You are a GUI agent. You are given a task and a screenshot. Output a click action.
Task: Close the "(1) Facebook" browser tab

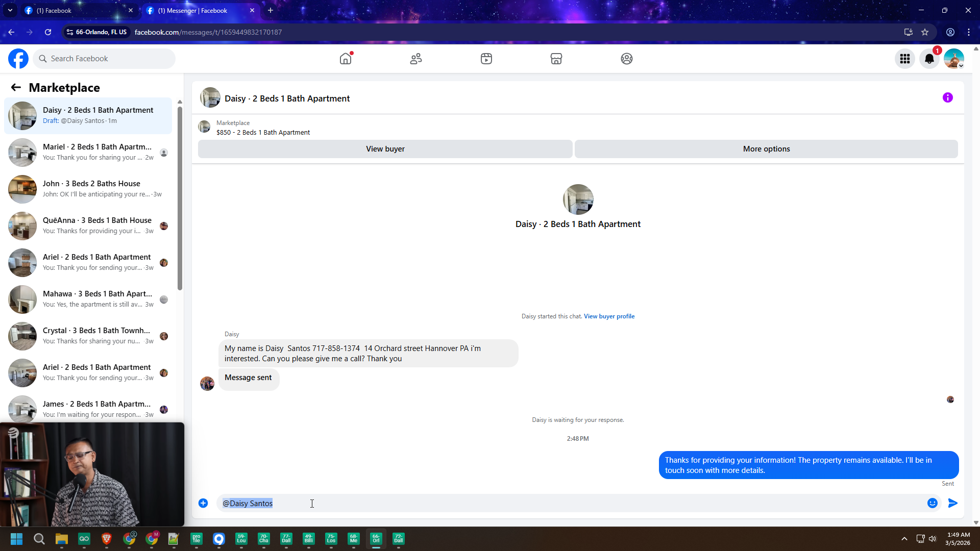[x=131, y=10]
